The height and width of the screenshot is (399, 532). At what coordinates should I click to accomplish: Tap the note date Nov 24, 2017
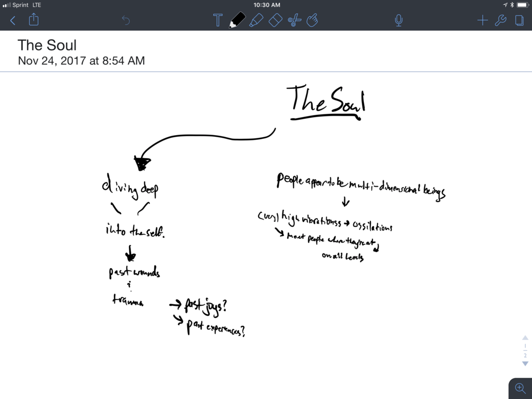point(81,61)
